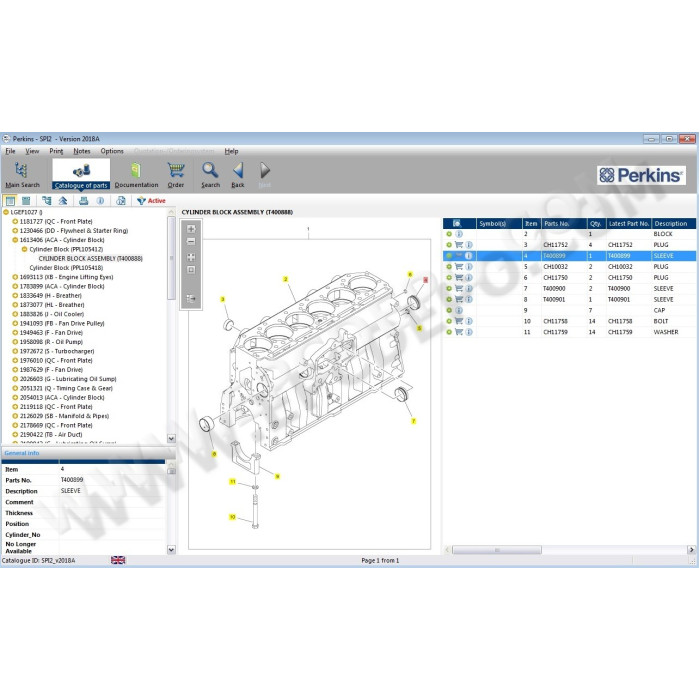Screen dimensions: 700x700
Task: Open info for CAP item 9
Action: click(459, 310)
